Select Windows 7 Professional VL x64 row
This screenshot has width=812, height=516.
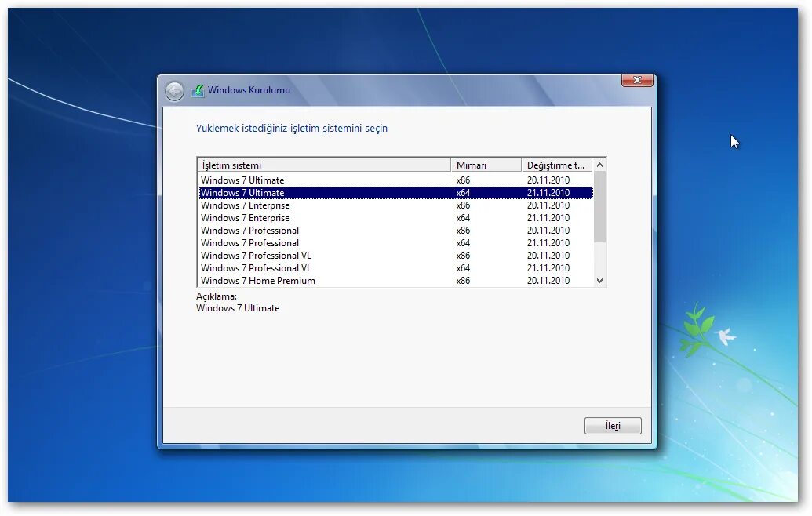click(x=395, y=268)
